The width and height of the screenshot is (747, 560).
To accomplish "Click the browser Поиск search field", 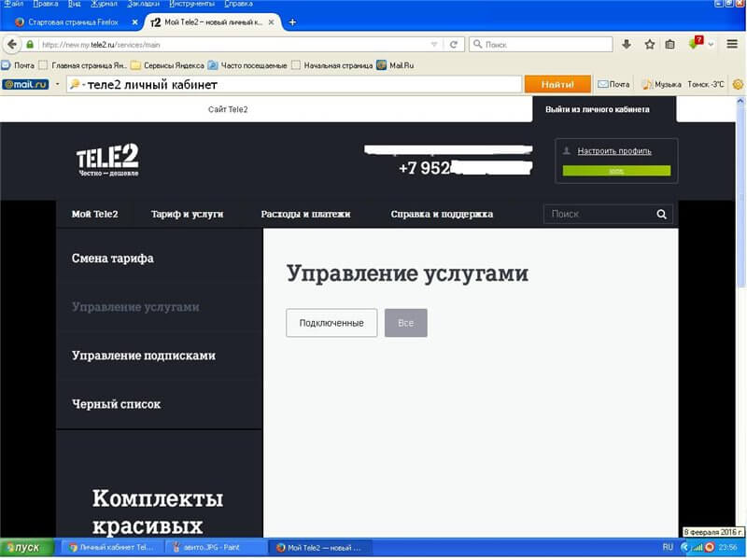I will click(542, 44).
